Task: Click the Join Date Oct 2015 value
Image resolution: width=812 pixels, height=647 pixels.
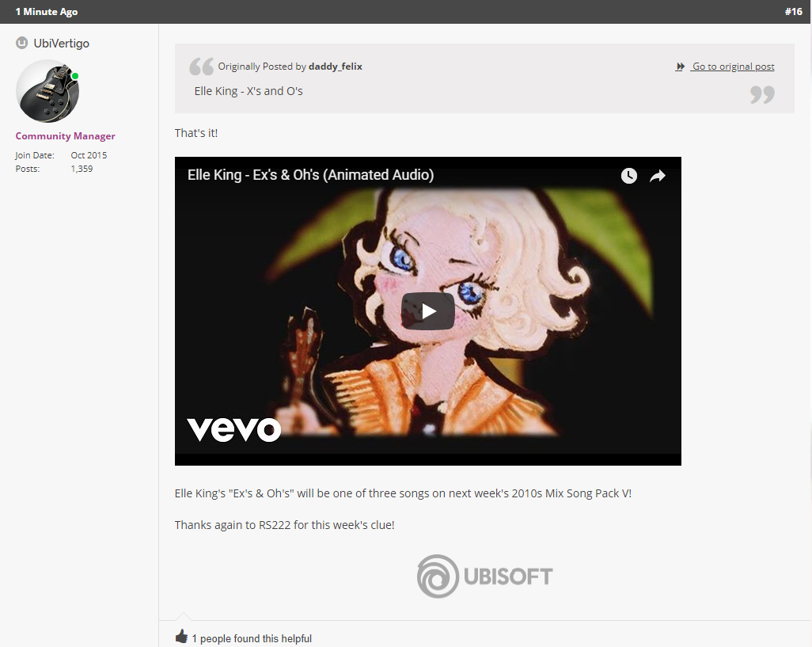Action: pos(89,155)
